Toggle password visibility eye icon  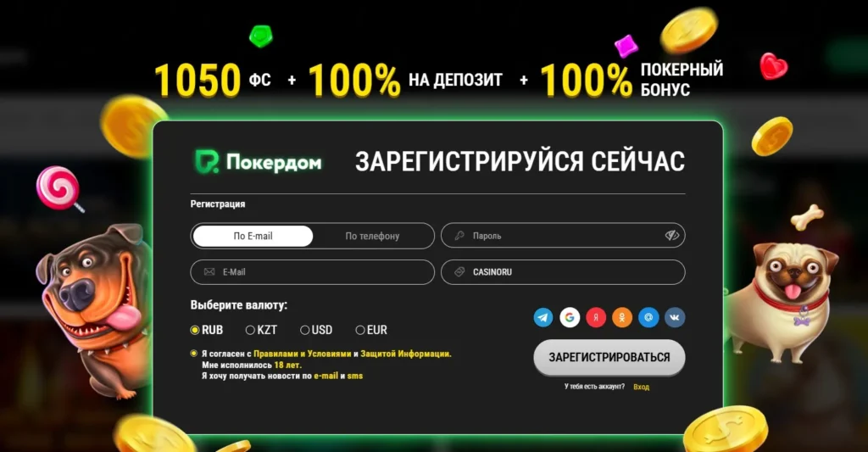coord(672,236)
